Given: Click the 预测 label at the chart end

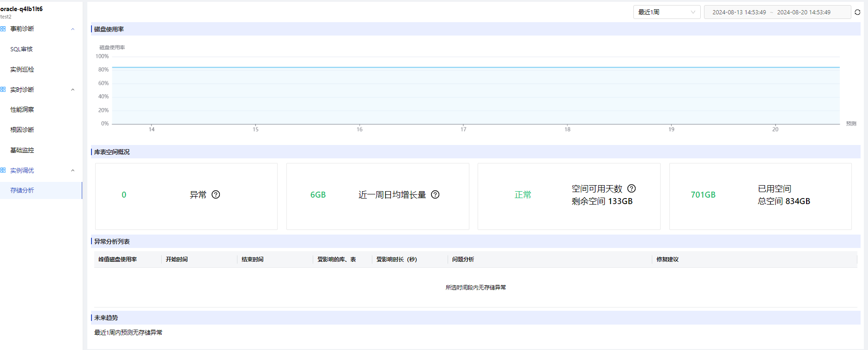Looking at the screenshot, I should click(x=851, y=124).
